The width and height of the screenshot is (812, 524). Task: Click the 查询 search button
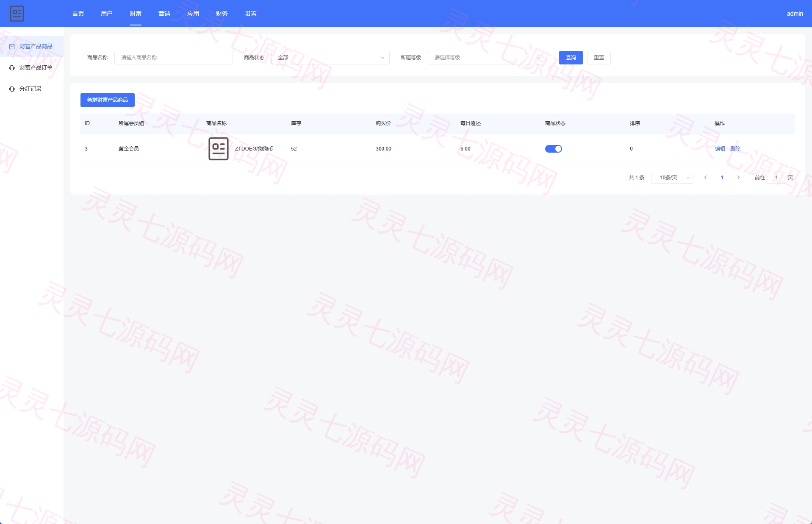(x=571, y=58)
